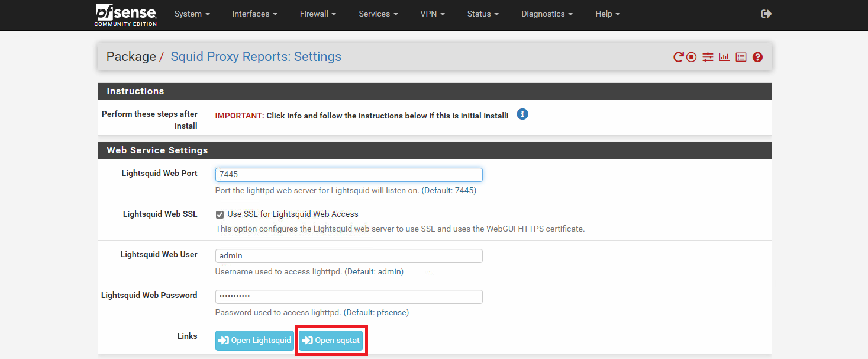
Task: Click the 'Default: pfsense' password hint
Action: coord(376,312)
